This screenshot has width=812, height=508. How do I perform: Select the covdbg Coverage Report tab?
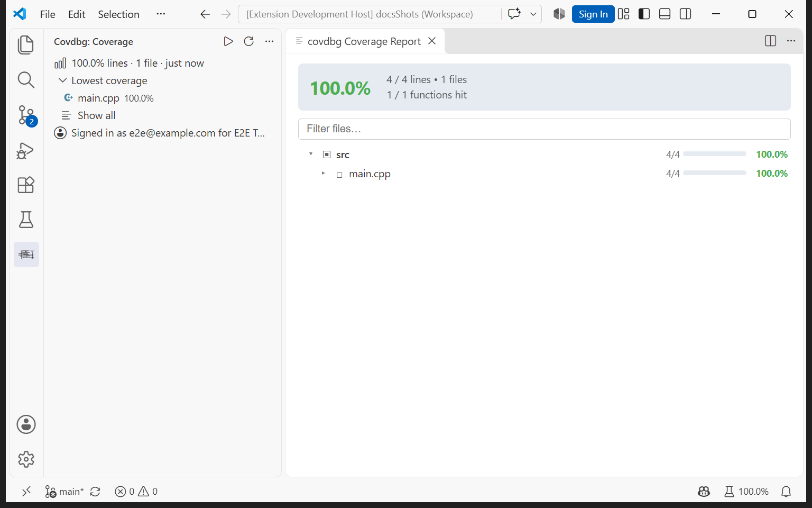coord(365,41)
